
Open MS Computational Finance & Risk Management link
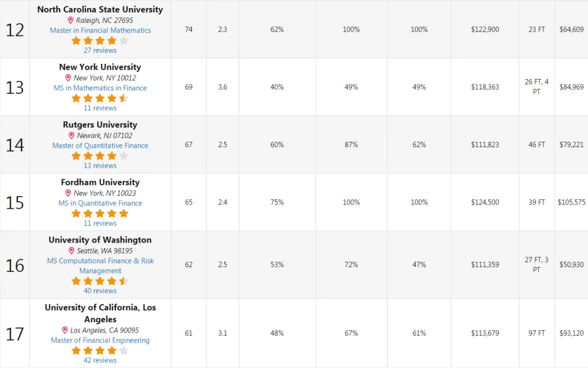click(100, 266)
